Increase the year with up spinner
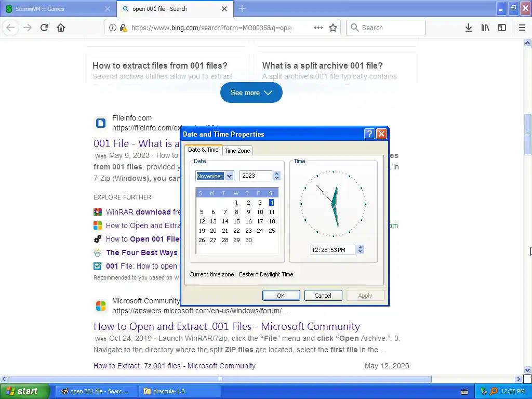The image size is (532, 399). point(276,174)
